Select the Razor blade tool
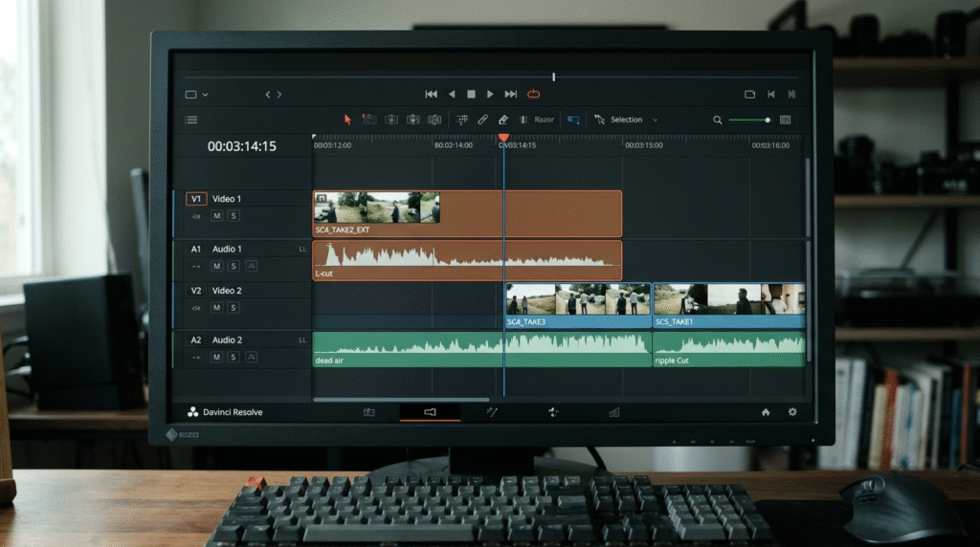The height and width of the screenshot is (547, 980). click(x=537, y=120)
